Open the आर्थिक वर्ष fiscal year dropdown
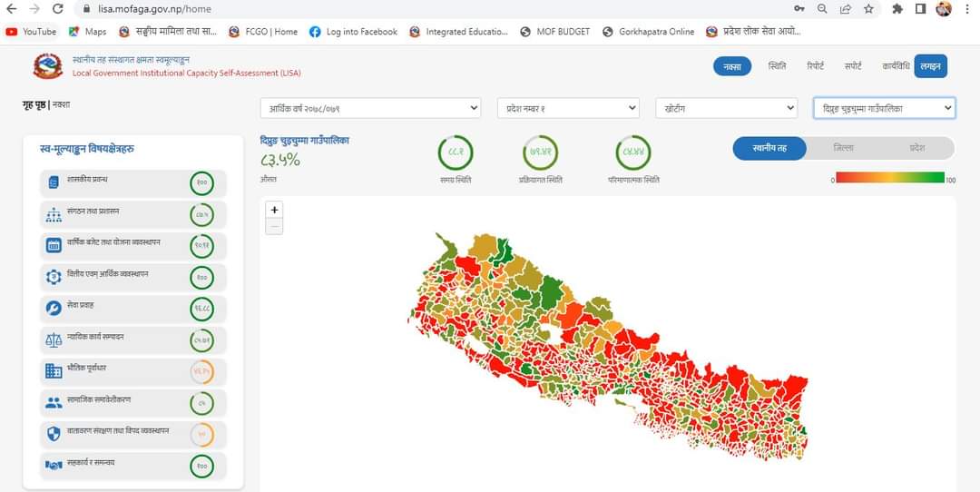This screenshot has height=492, width=980. (370, 108)
